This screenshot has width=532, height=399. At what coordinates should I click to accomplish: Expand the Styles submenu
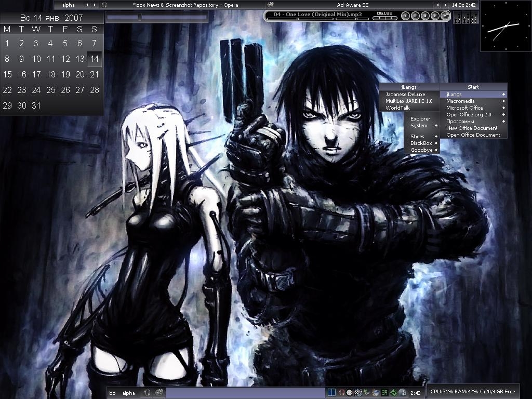[x=422, y=137]
